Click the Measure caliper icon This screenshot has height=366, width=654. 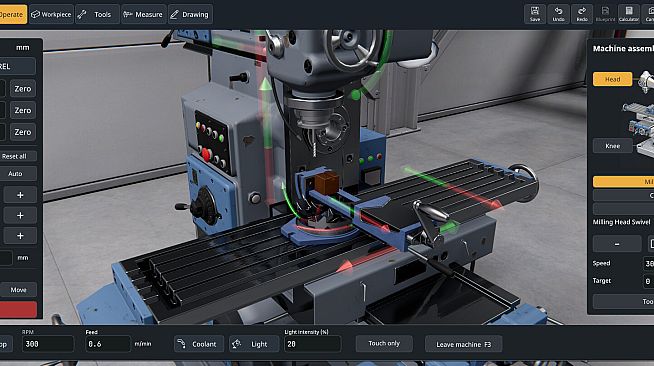(127, 15)
